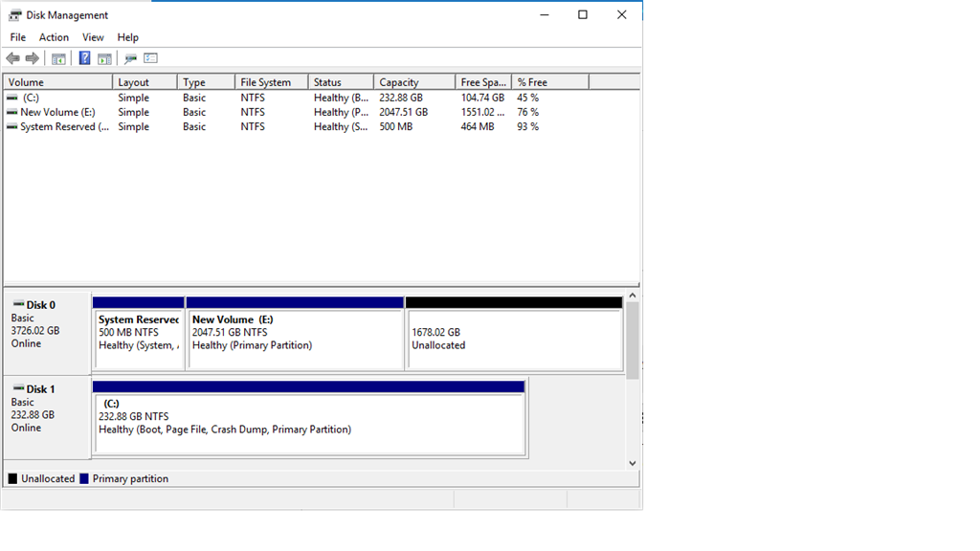This screenshot has height=551, width=980.
Task: Open the Help menu
Action: click(x=127, y=37)
